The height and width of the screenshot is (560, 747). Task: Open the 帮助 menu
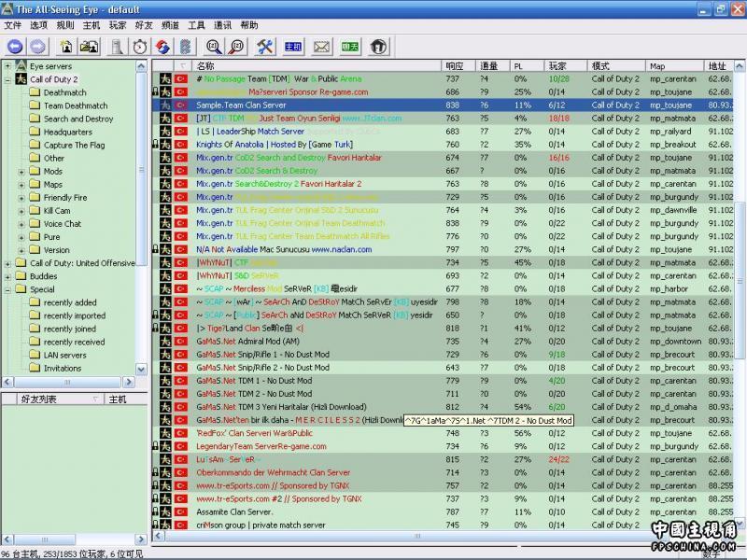click(249, 25)
